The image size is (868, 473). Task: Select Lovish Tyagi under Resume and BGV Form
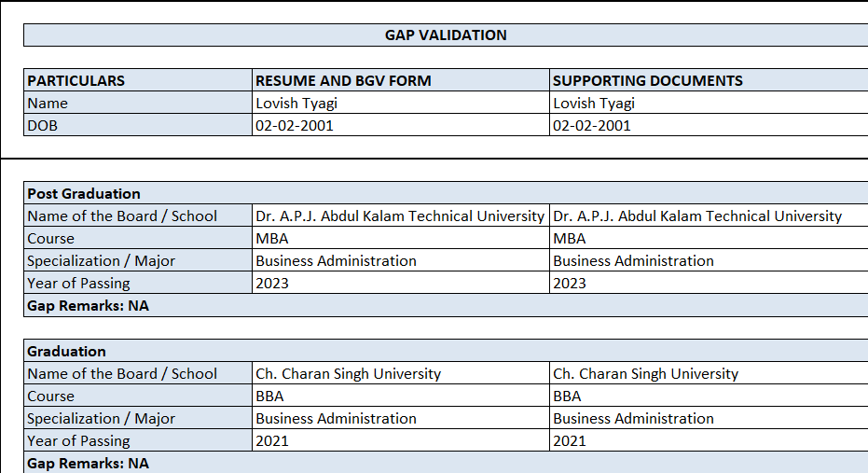[x=401, y=104]
